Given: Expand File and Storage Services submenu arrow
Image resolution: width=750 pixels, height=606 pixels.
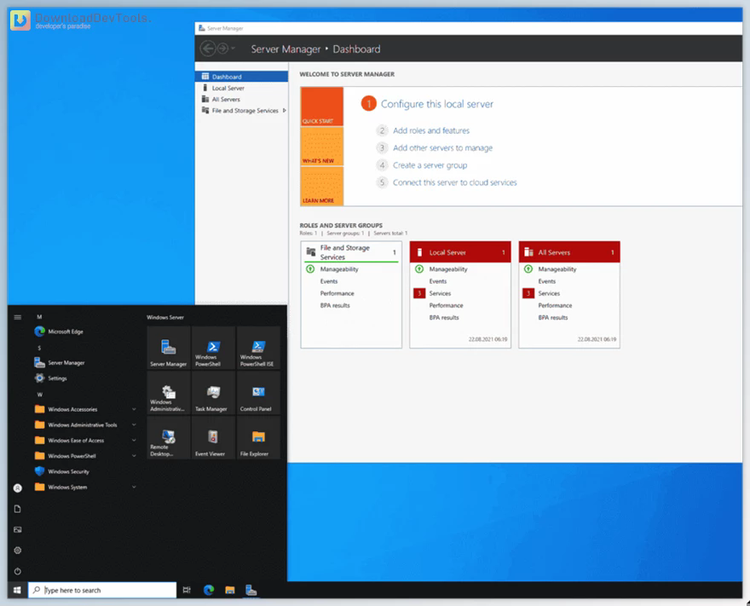Looking at the screenshot, I should 285,110.
